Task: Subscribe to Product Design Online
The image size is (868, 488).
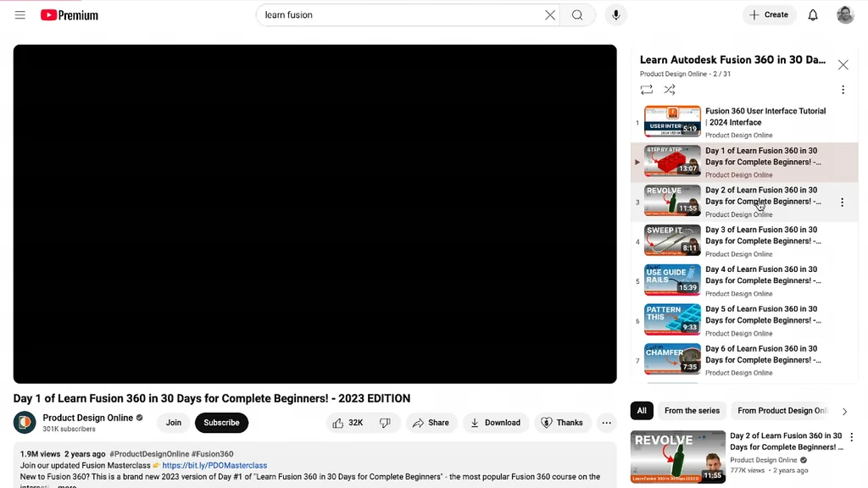Action: tap(221, 423)
